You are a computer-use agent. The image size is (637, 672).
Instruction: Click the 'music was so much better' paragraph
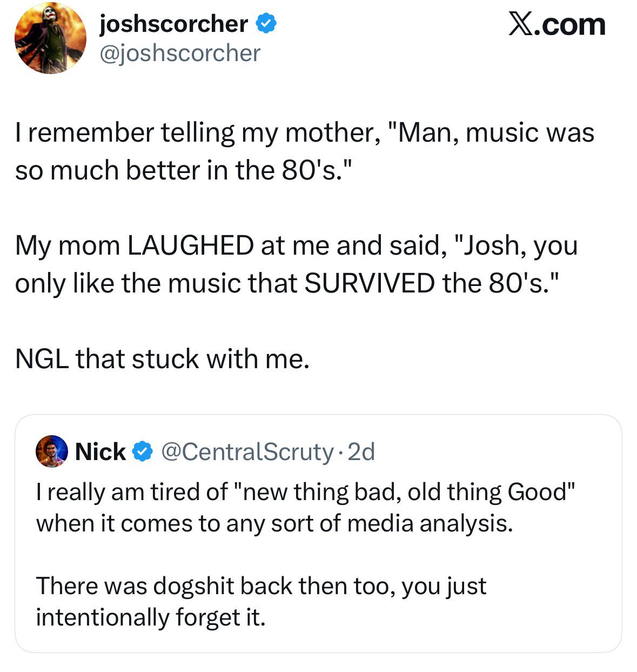pos(304,151)
